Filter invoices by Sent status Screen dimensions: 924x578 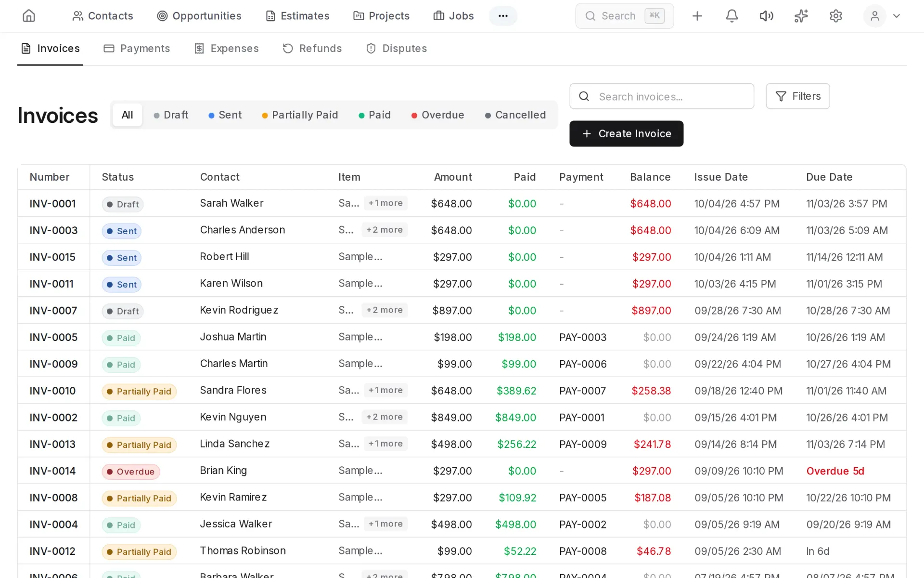pyautogui.click(x=225, y=115)
